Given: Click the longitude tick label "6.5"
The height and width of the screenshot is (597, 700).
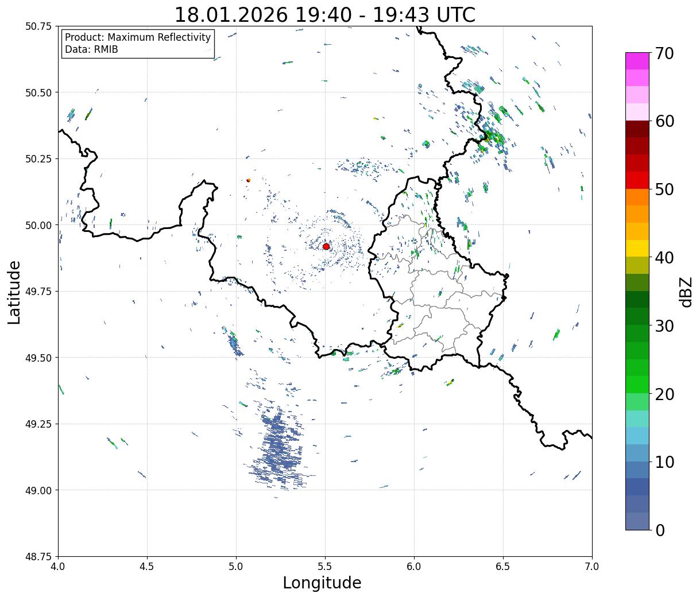Looking at the screenshot, I should 503,567.
